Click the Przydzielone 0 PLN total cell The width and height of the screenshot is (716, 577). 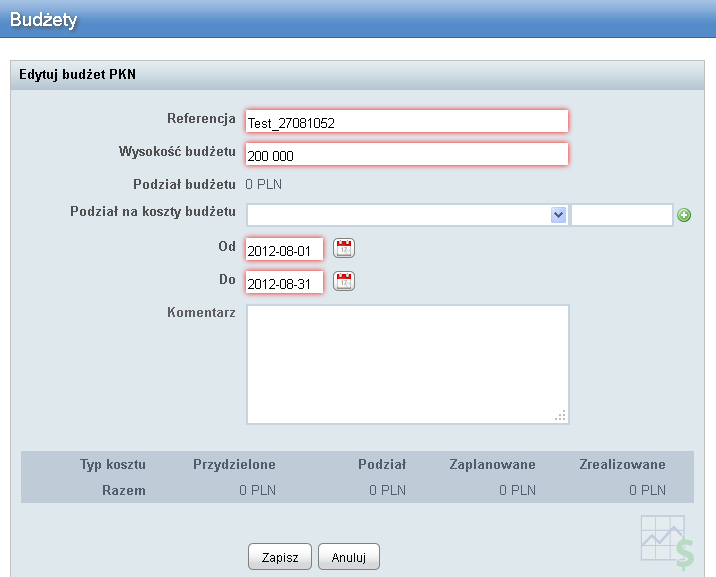tap(258, 490)
